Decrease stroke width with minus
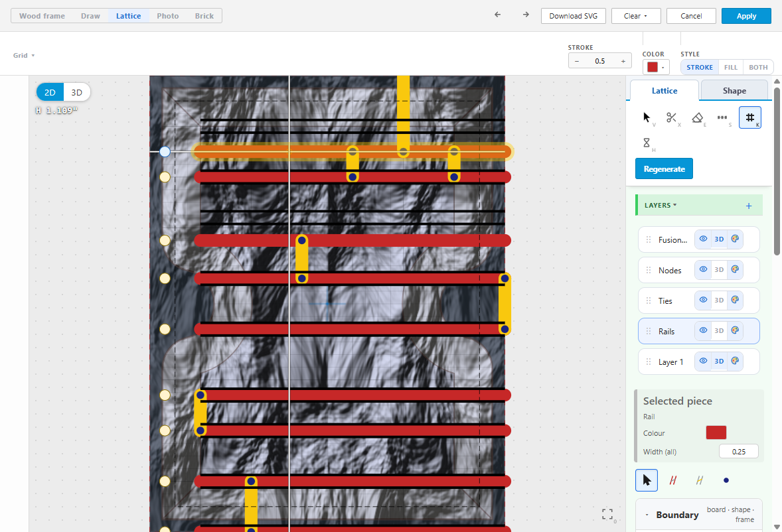 coord(577,61)
